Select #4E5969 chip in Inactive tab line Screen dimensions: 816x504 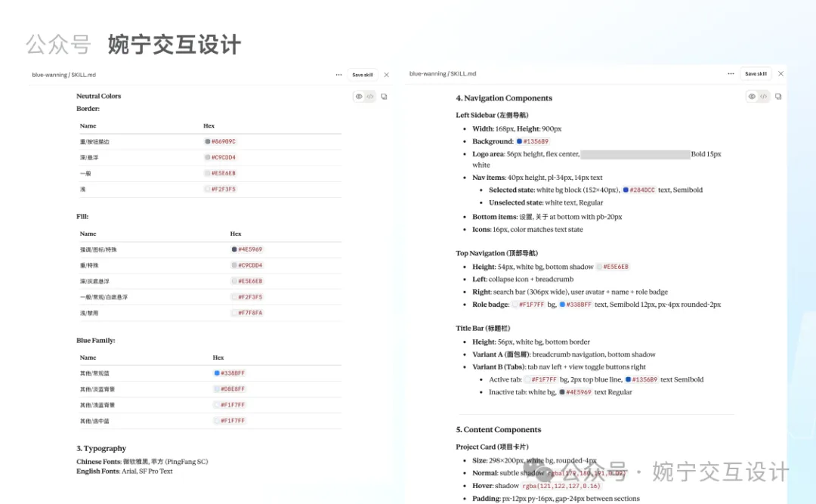pos(576,392)
